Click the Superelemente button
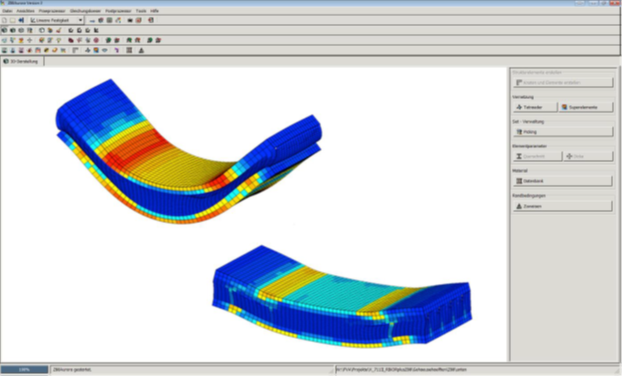Screen dimensions: 622x376 [x=586, y=107]
